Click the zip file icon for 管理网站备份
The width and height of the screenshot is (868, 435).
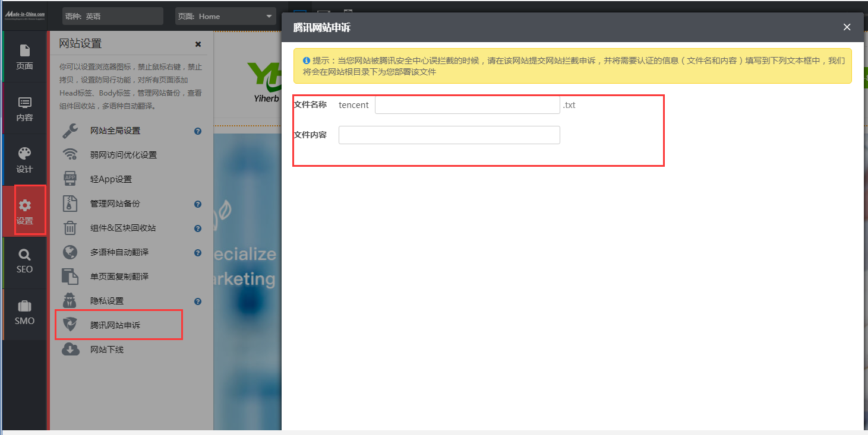pyautogui.click(x=70, y=204)
